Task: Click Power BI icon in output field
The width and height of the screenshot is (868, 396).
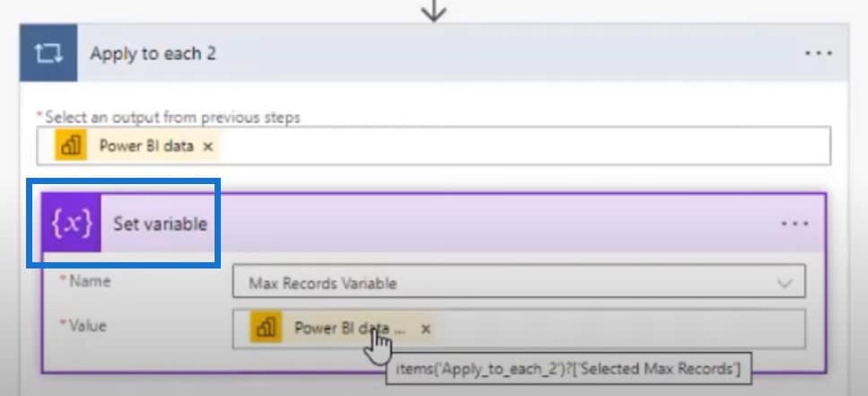Action: (70, 145)
